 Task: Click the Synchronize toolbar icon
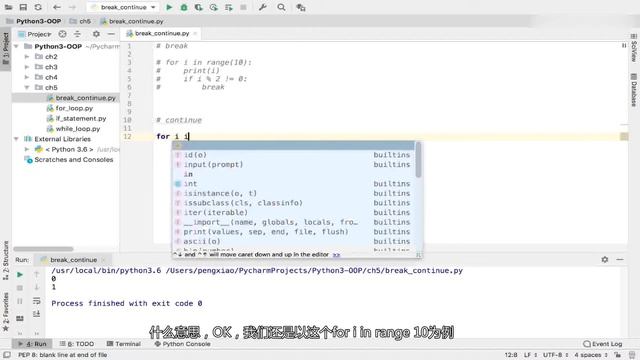[x=38, y=7]
